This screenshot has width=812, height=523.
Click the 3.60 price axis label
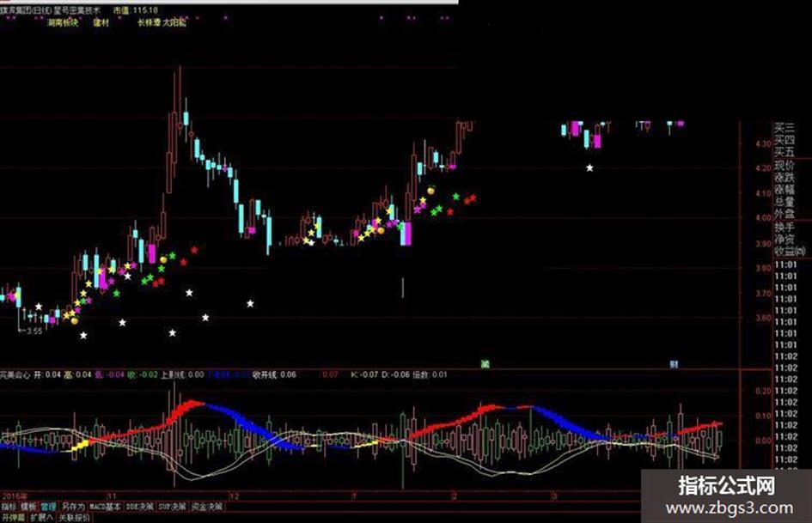(x=763, y=318)
